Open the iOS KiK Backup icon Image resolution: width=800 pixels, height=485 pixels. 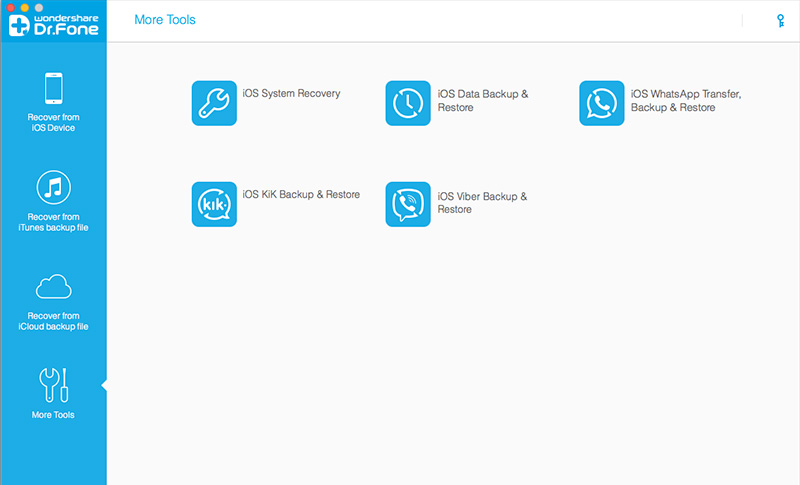coord(214,204)
